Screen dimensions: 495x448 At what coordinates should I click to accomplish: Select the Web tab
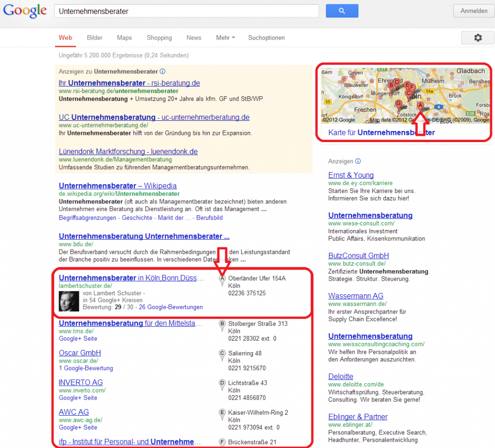click(x=65, y=38)
